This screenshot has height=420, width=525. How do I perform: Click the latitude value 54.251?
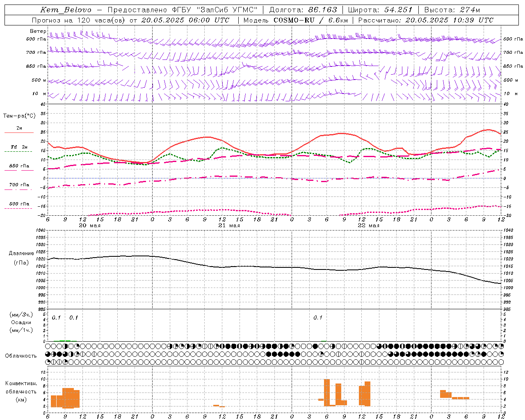(398, 10)
